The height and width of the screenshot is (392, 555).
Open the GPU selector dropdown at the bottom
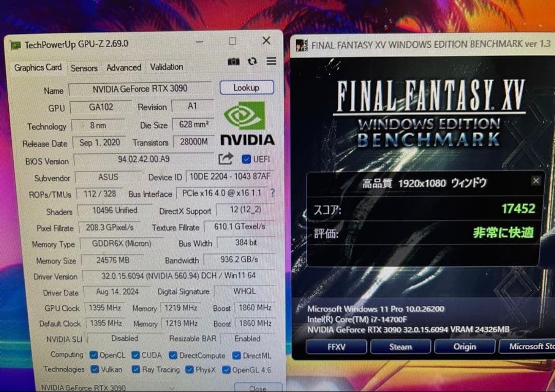tap(172, 388)
